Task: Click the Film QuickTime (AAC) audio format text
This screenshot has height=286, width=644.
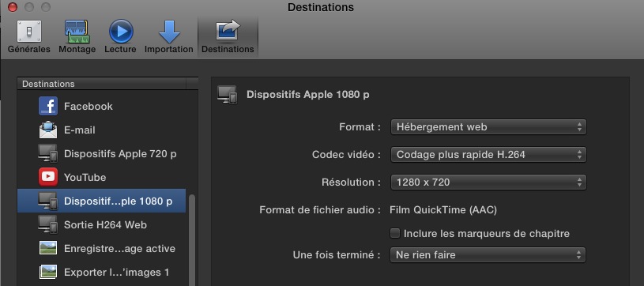Action: [x=443, y=210]
